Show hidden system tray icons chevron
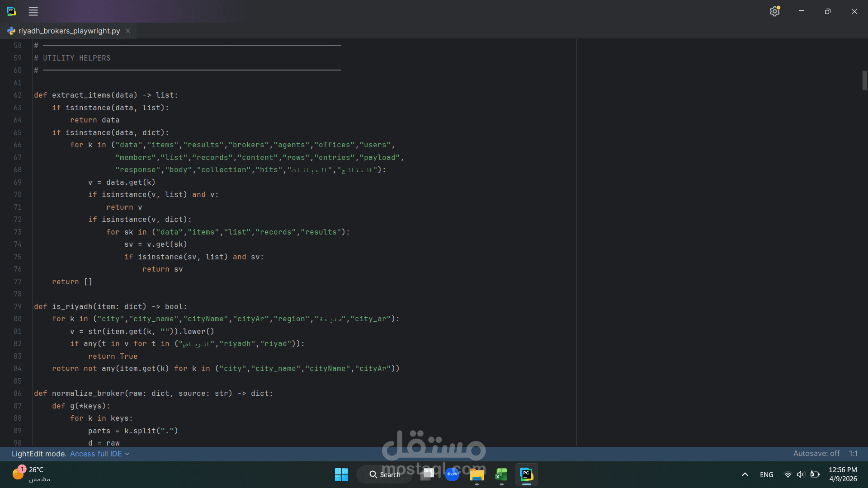The height and width of the screenshot is (488, 868). coord(745,474)
